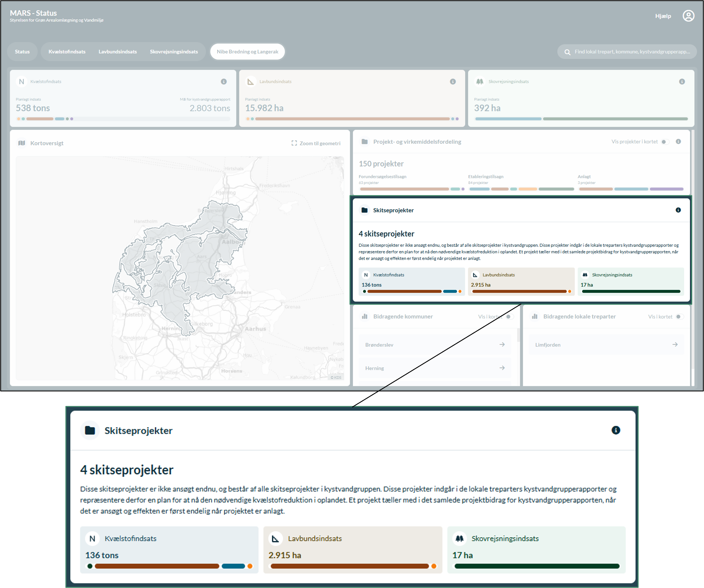Open the Lavbundsindsats tab
Viewport: 704px width, 588px height.
[118, 52]
